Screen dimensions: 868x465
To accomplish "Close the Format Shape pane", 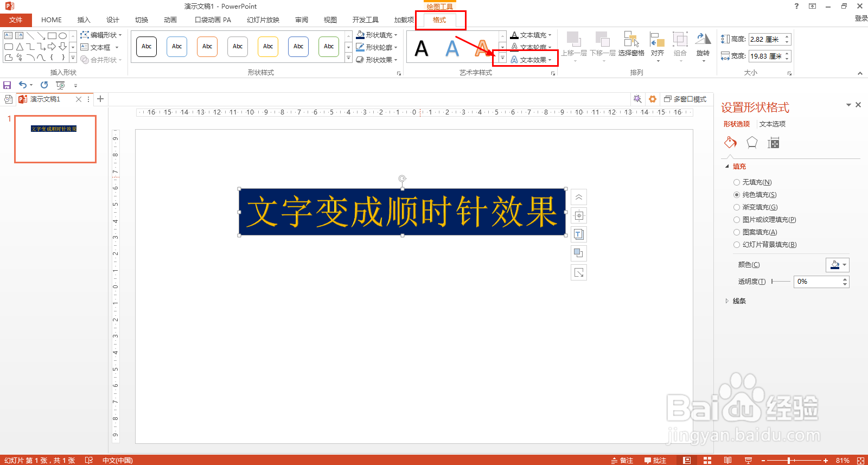I will (x=858, y=105).
